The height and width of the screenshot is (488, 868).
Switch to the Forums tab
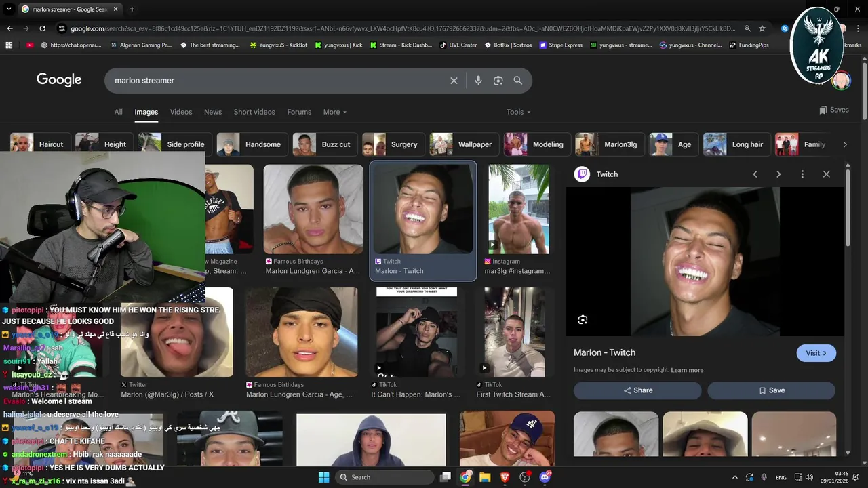299,112
